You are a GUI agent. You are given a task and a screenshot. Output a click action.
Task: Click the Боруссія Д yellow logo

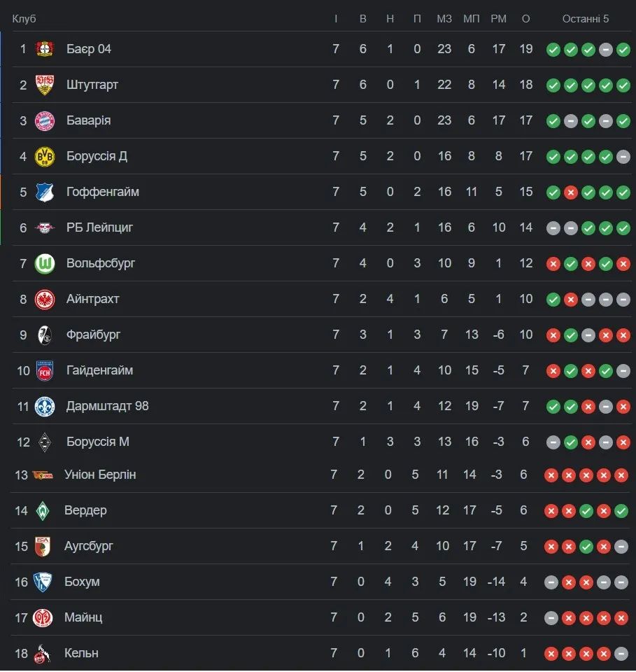[45, 156]
